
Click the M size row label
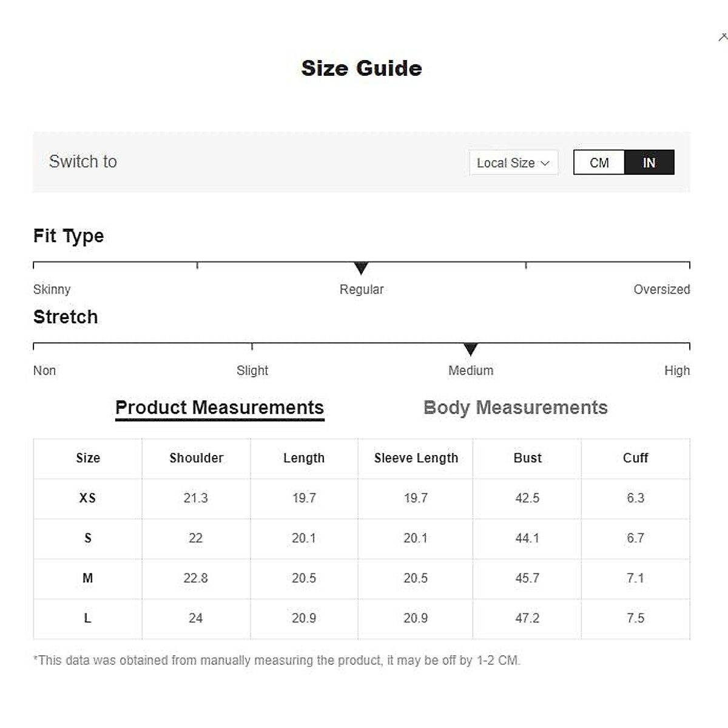pos(87,578)
